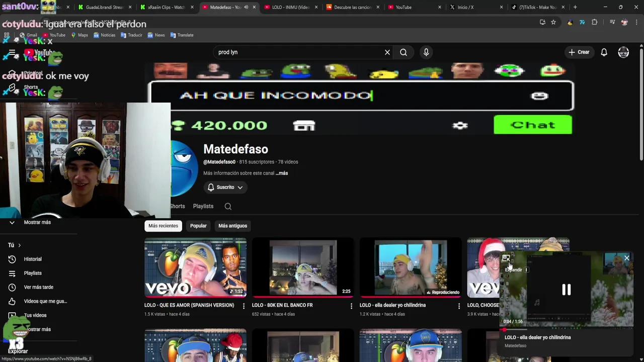Screen dimensions: 644x362
Task: Open Historial in the sidebar
Action: point(33,259)
